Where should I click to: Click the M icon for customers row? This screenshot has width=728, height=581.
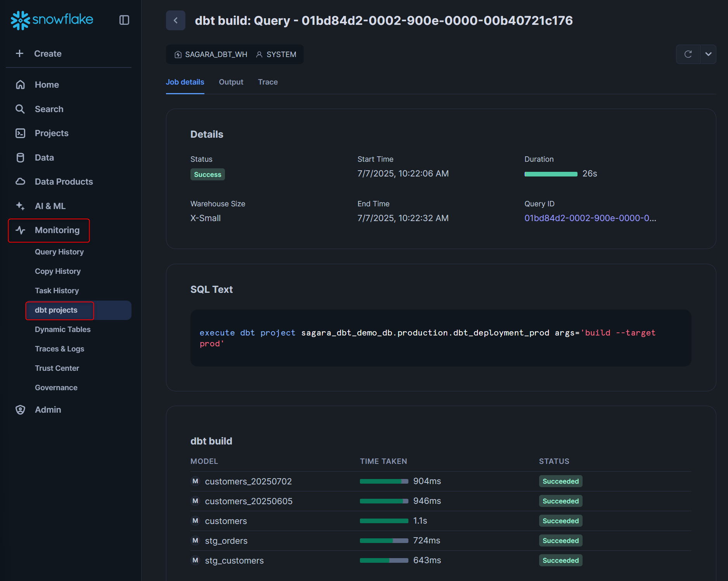[x=195, y=520]
